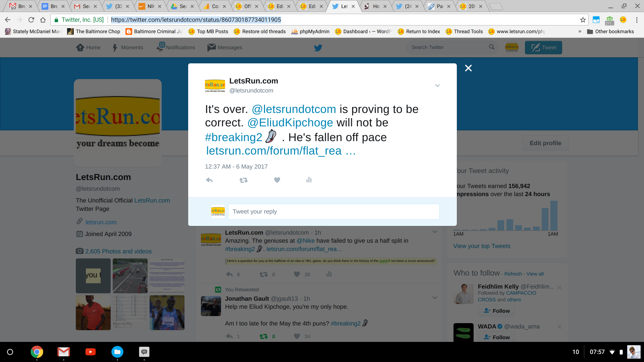Bookmark this page with star icon
644x362 pixels.
coord(583,20)
